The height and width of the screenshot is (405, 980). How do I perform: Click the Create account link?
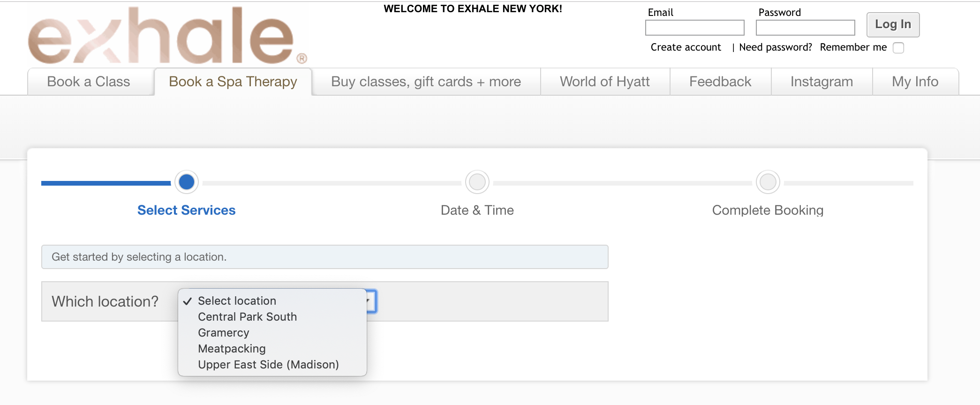[686, 47]
